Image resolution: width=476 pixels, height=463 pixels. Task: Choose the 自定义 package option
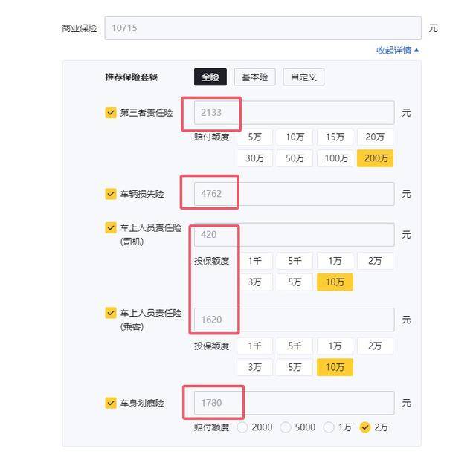tap(303, 77)
